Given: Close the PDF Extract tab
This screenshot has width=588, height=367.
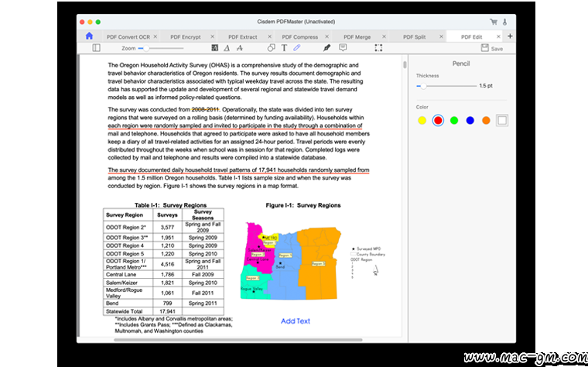Looking at the screenshot, I should click(269, 36).
